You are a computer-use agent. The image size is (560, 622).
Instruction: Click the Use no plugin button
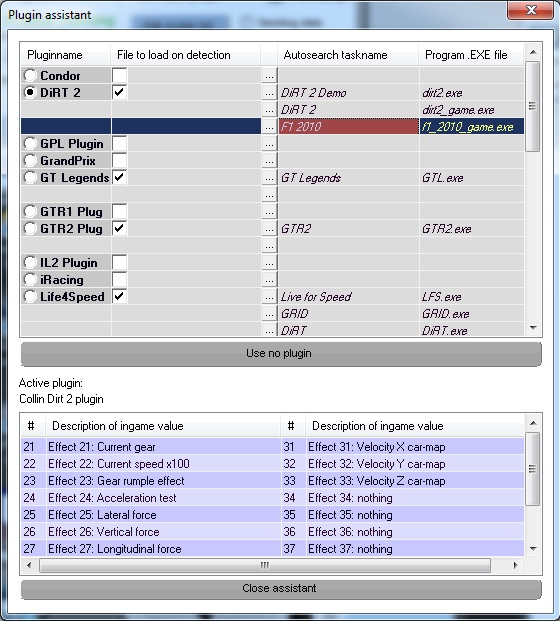[x=281, y=353]
